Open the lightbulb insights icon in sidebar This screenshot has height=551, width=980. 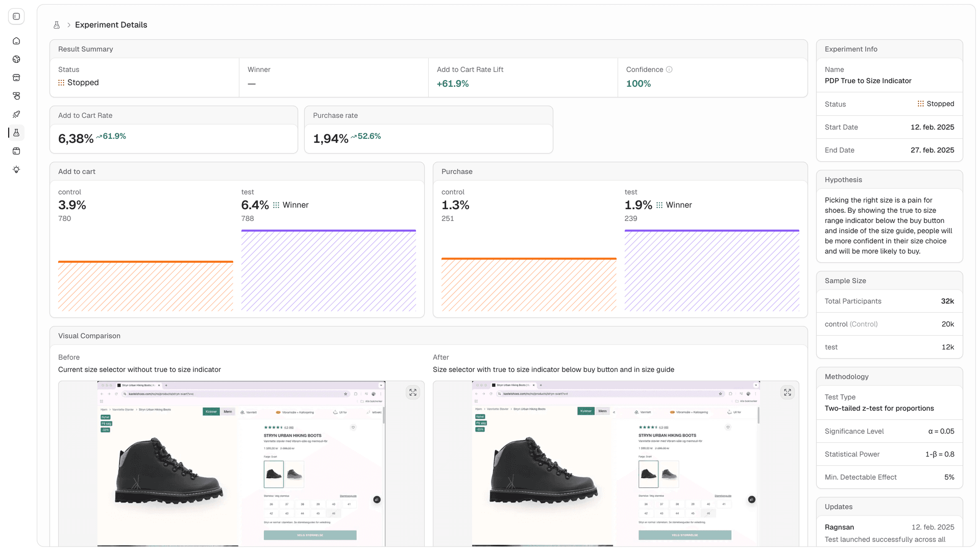pos(16,169)
